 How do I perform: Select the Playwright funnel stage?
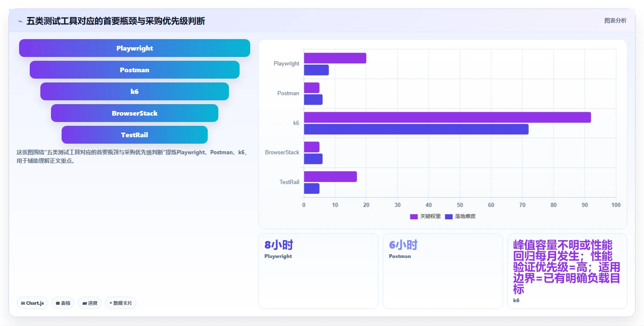[x=135, y=48]
